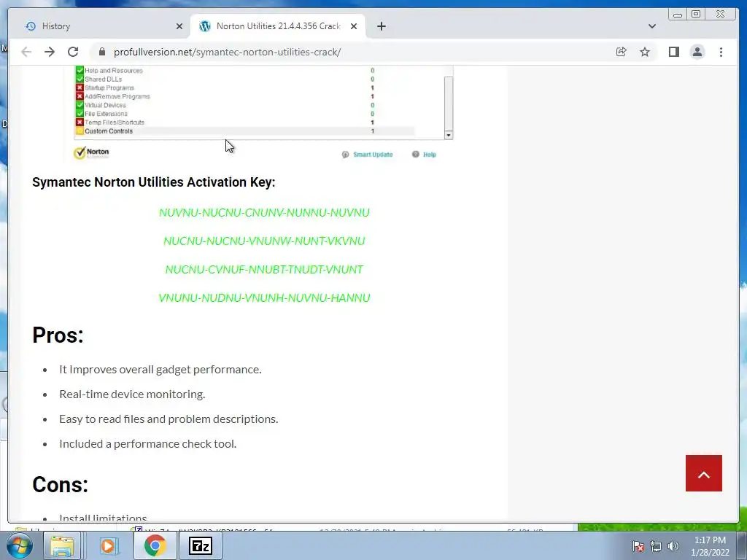
Task: Click the address bar URL
Action: pos(227,52)
